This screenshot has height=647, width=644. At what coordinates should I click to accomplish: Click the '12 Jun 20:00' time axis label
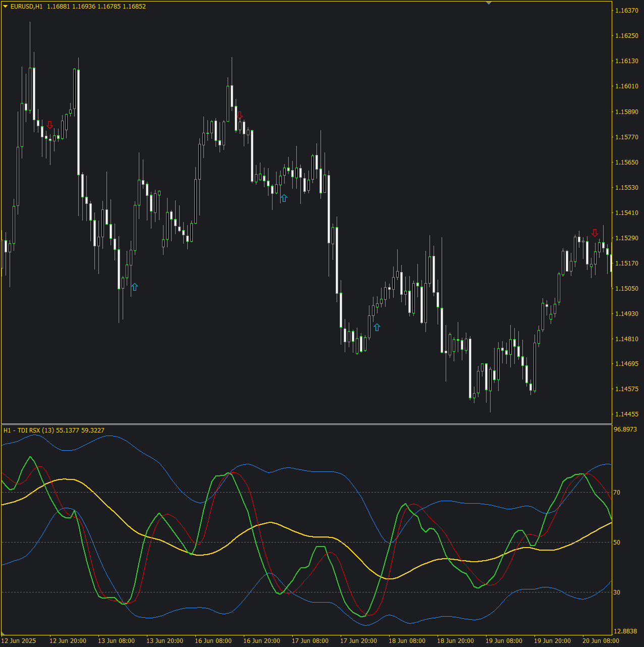click(68, 641)
